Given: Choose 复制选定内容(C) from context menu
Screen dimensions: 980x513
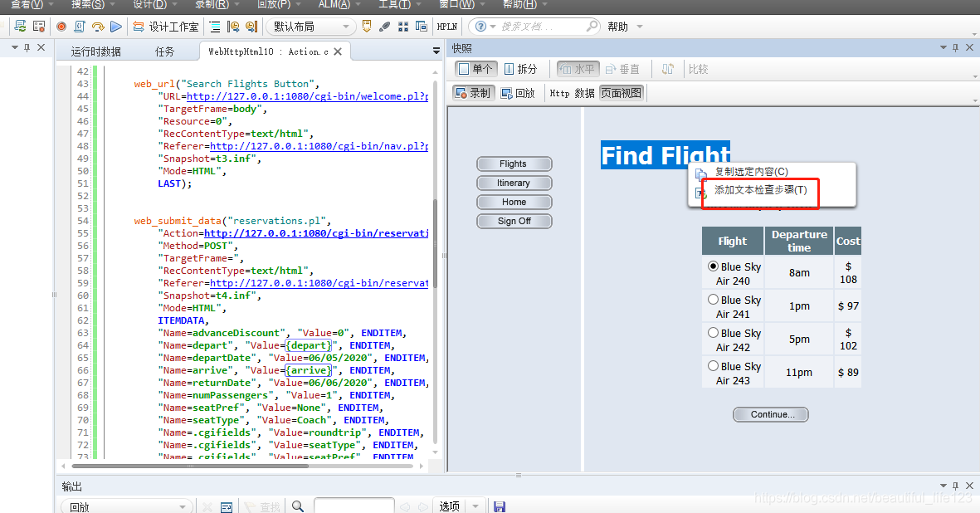Looking at the screenshot, I should pos(751,171).
